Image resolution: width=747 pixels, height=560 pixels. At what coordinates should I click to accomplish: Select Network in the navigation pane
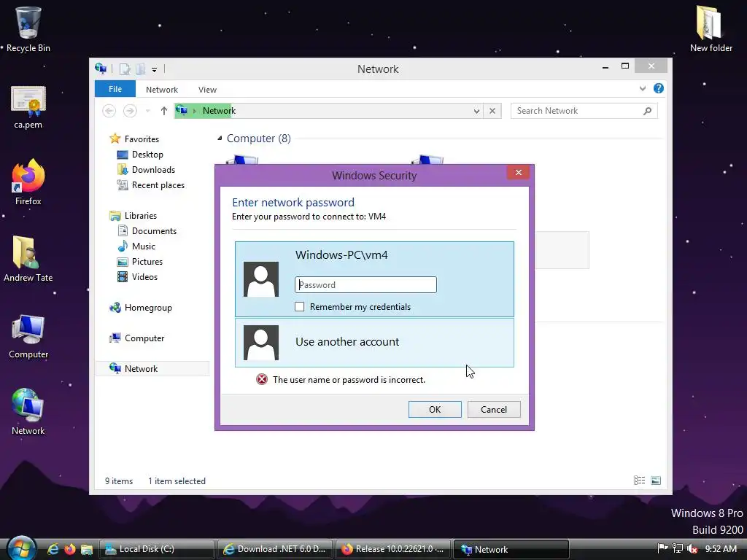[152, 368]
